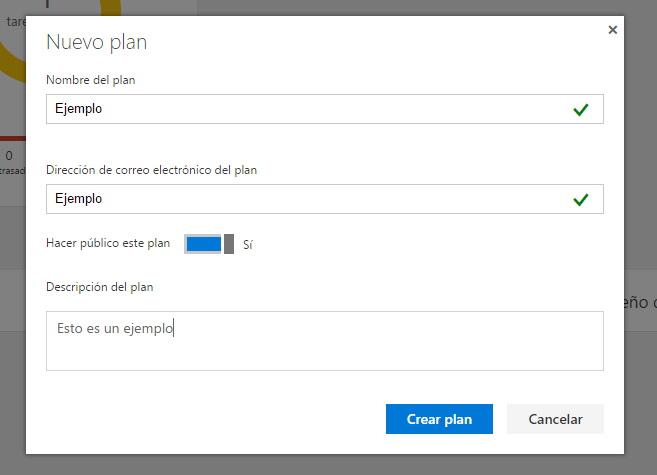
Task: Click into the plan description text area
Action: click(x=324, y=340)
